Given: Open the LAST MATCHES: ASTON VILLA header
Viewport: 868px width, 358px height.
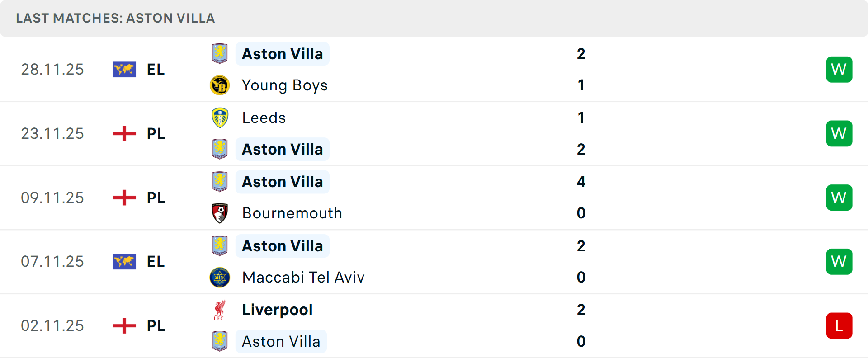Looking at the screenshot, I should click(x=115, y=18).
